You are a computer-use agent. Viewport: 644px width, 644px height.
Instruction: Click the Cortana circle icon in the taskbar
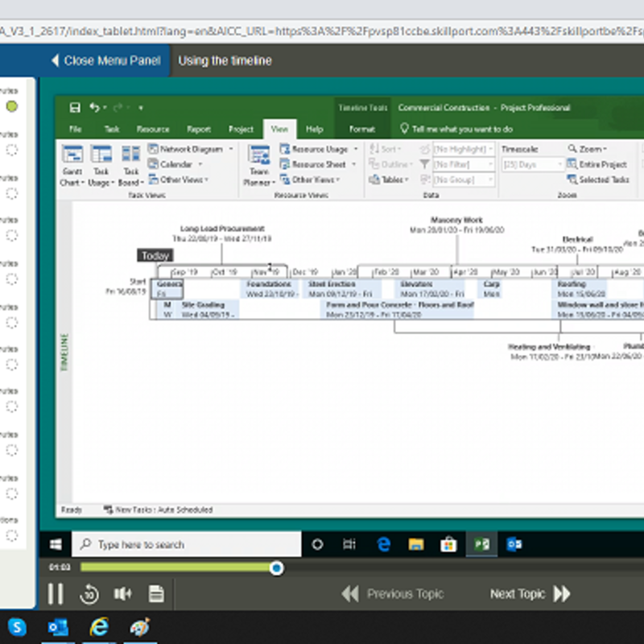(317, 545)
